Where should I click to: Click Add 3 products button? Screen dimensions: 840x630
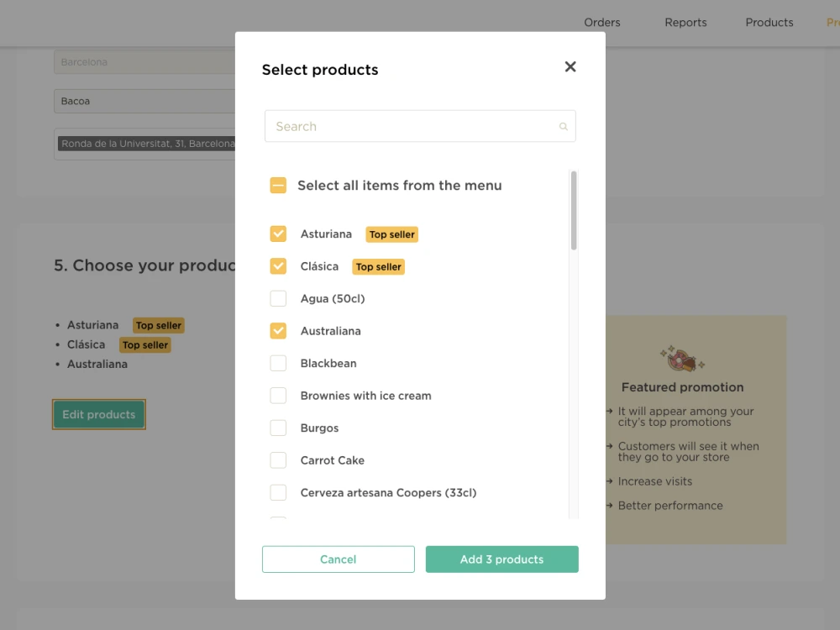(x=502, y=559)
